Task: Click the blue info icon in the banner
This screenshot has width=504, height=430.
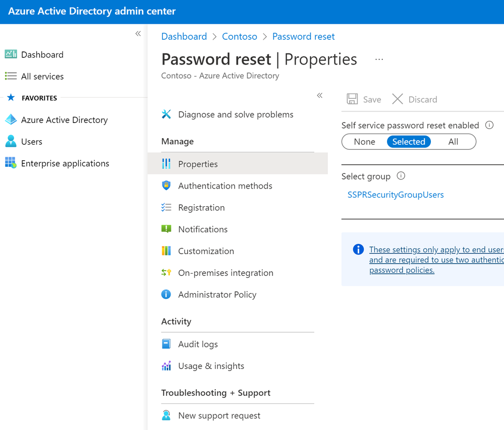Action: [358, 249]
